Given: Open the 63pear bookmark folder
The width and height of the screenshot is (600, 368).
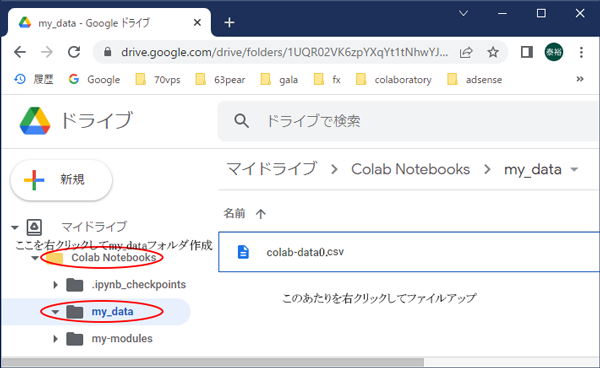Looking at the screenshot, I should (x=220, y=80).
